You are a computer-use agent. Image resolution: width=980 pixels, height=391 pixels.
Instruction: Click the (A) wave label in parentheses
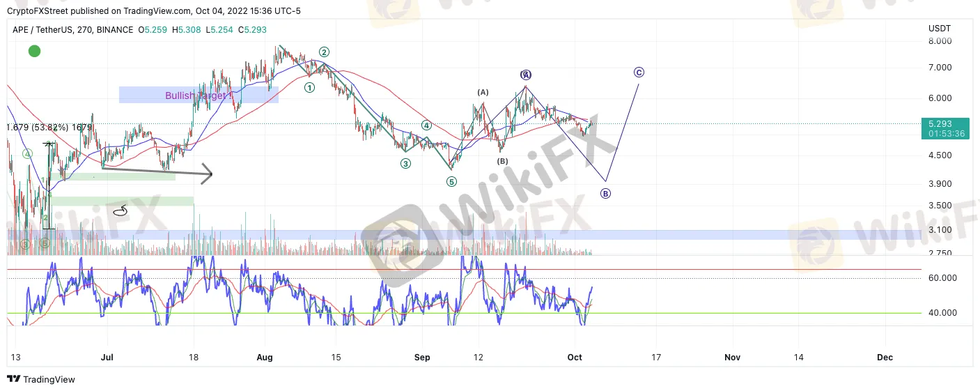click(x=483, y=92)
